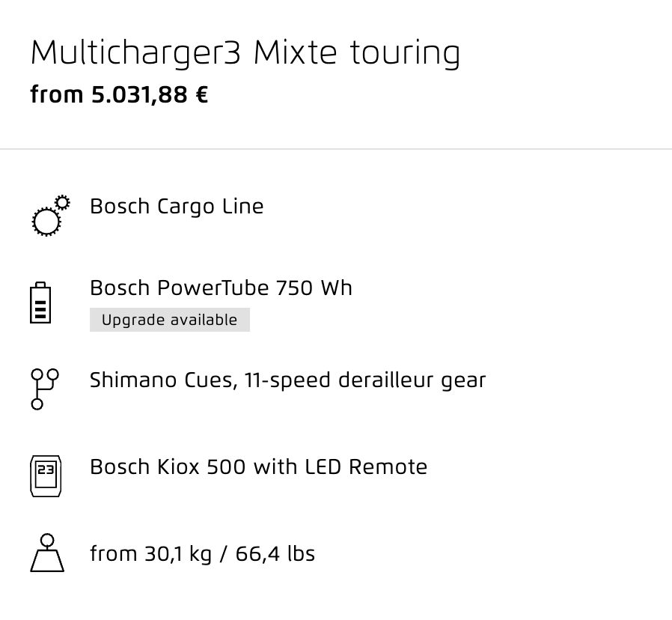Click the small gear of the motor icon
Viewport: 672px width, 620px height.
point(63,202)
